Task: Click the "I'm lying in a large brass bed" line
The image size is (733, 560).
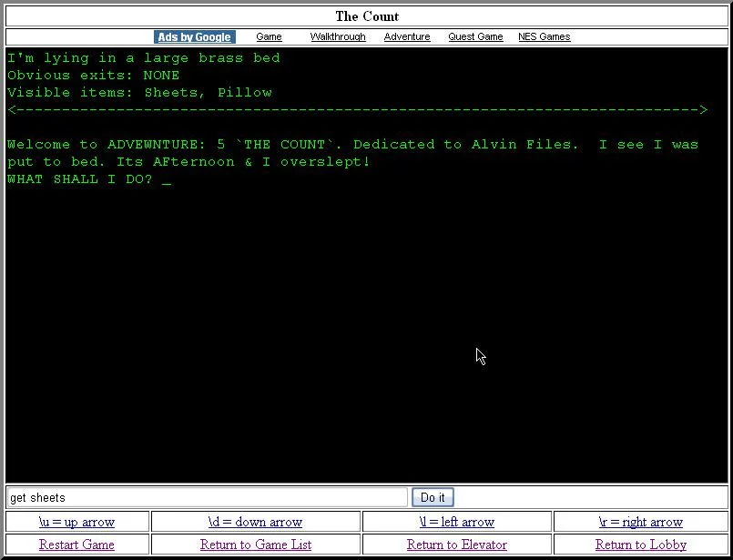Action: point(144,58)
